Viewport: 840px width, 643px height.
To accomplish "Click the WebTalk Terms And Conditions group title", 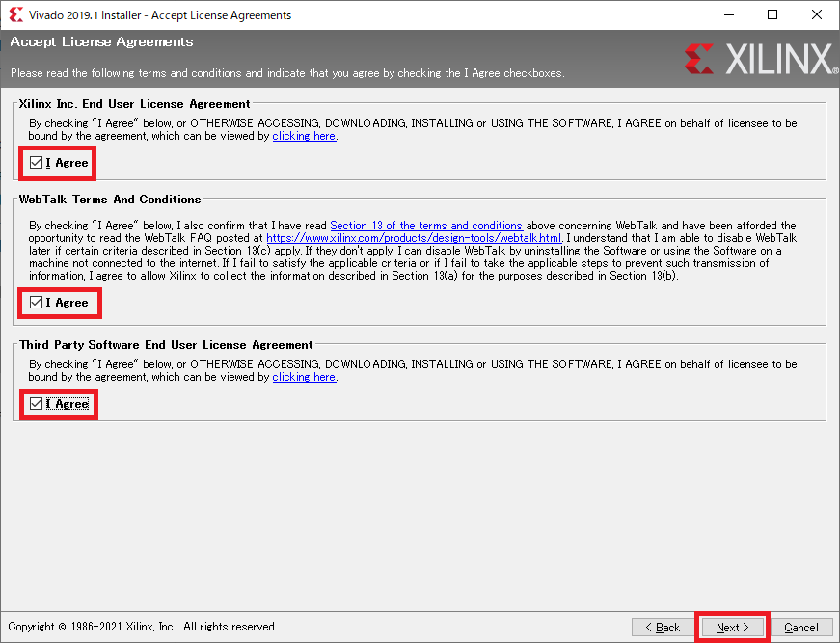I will click(110, 200).
